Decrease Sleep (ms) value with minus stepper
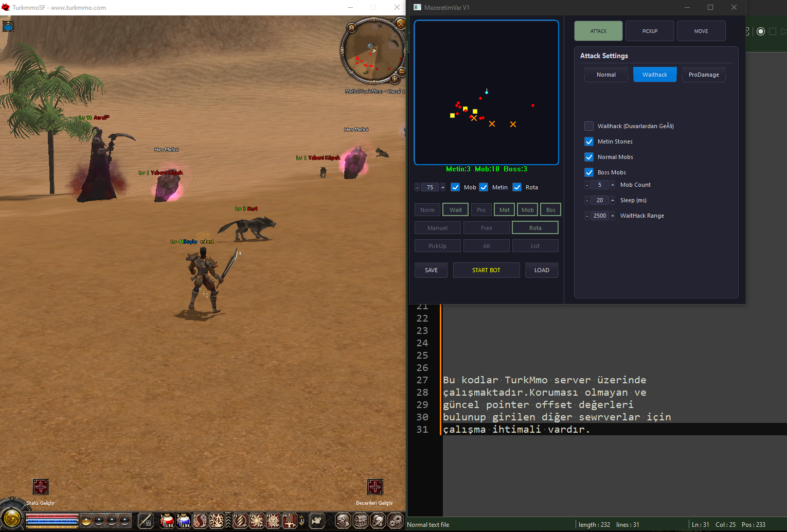Screen dimensions: 787x532 (587, 201)
